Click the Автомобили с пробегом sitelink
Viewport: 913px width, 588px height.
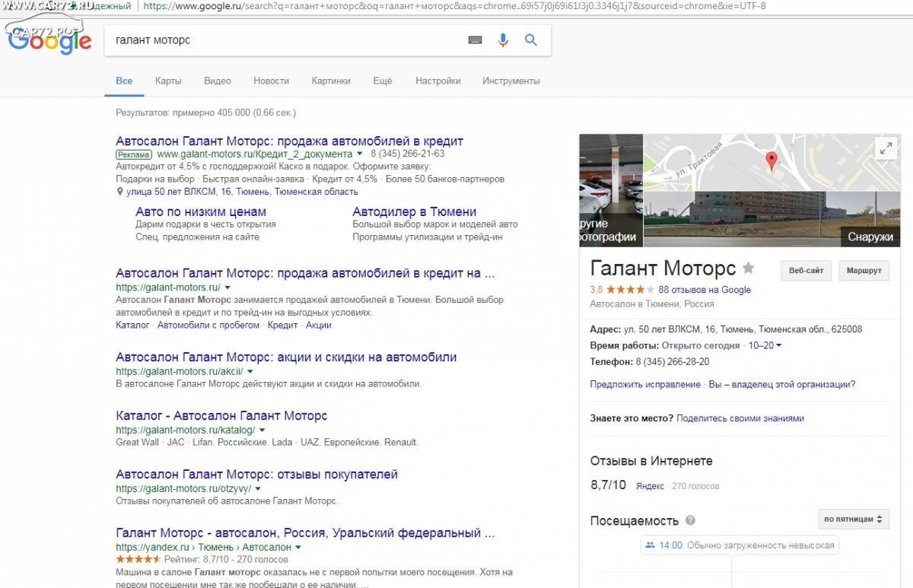pos(208,325)
